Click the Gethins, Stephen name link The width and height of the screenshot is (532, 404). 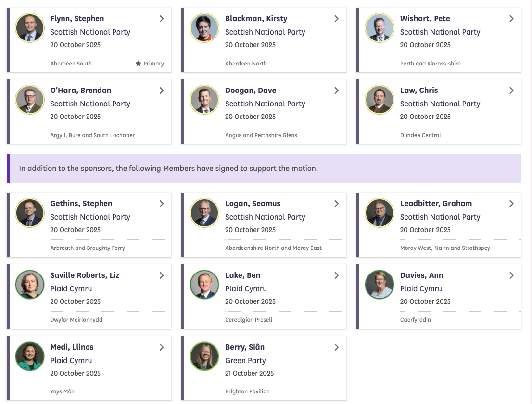(x=81, y=204)
